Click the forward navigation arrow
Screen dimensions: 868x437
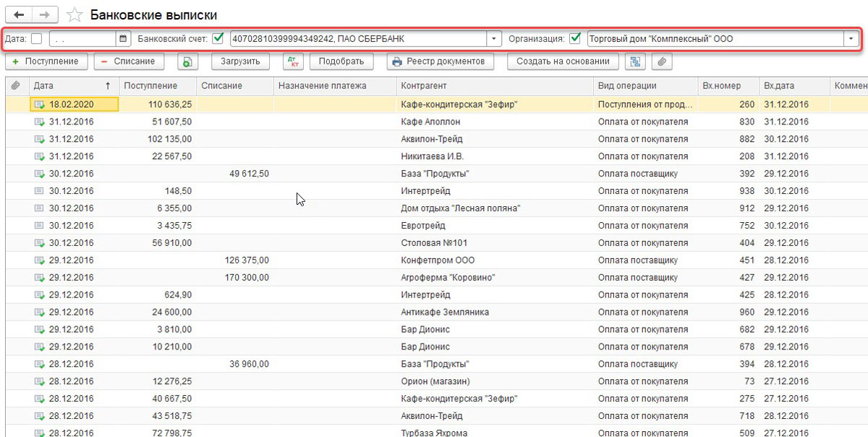coord(45,14)
